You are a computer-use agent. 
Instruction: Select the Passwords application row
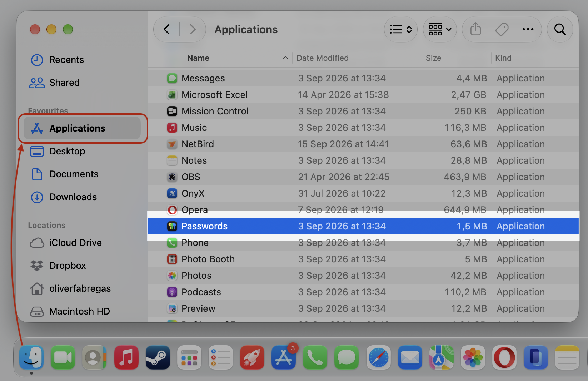click(363, 226)
